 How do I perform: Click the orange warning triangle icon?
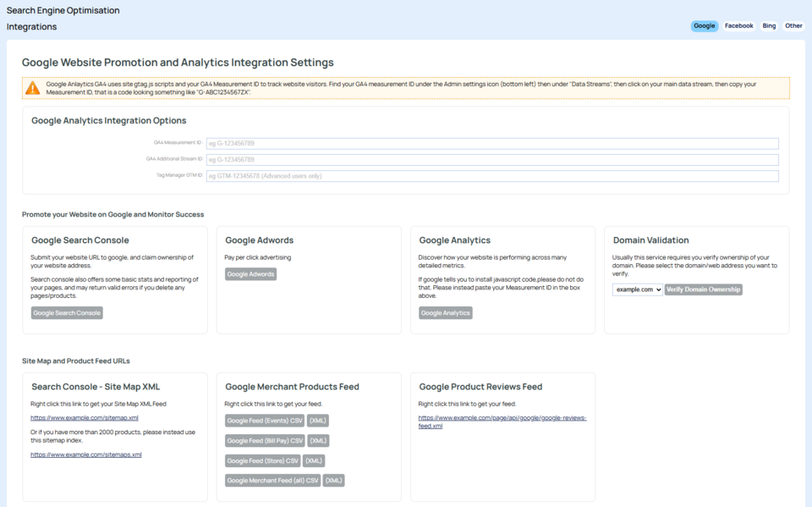pos(33,88)
